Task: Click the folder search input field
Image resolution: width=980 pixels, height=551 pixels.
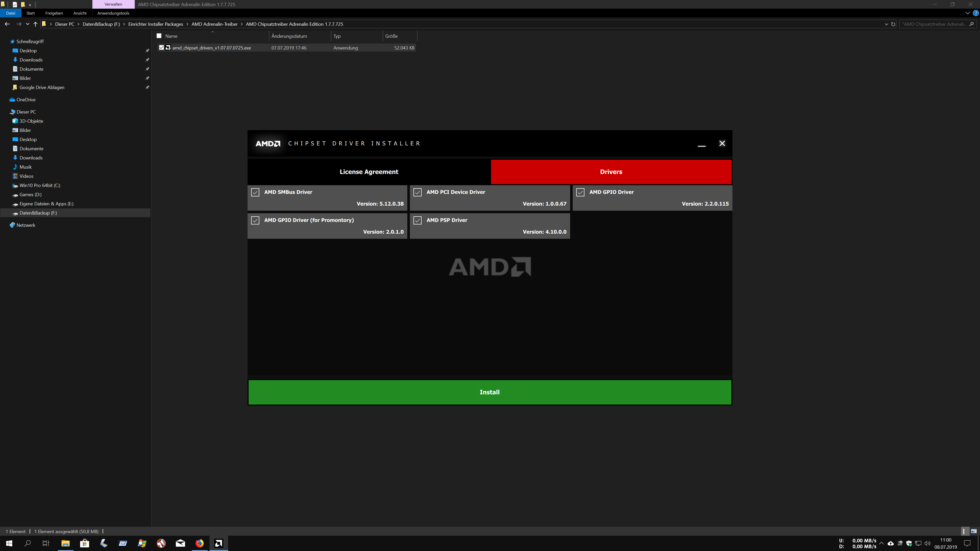Action: point(934,24)
